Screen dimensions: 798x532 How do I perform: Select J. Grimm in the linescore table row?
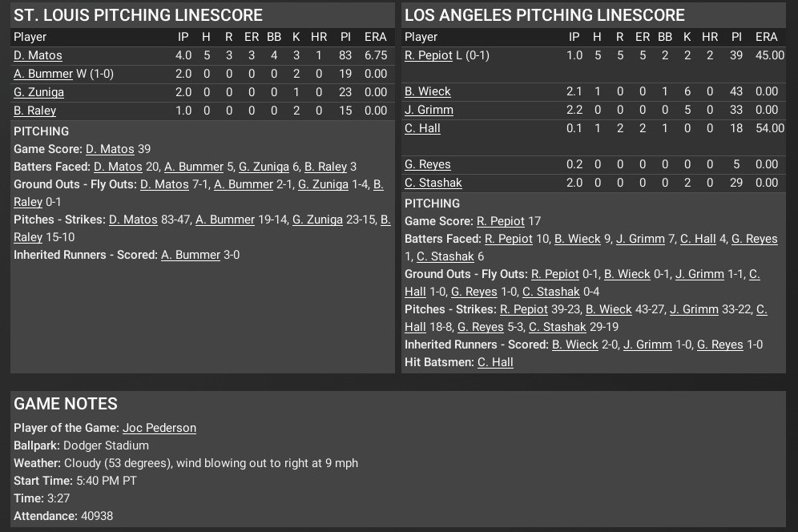coord(429,110)
